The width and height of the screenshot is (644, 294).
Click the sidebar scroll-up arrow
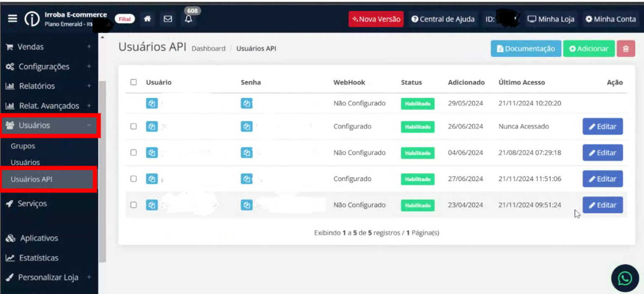(x=102, y=38)
